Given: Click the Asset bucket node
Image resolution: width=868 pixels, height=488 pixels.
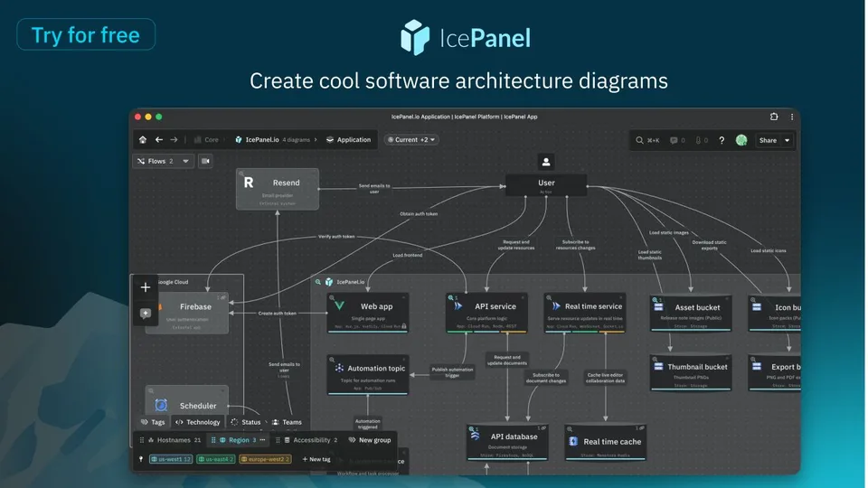Looking at the screenshot, I should coord(691,314).
